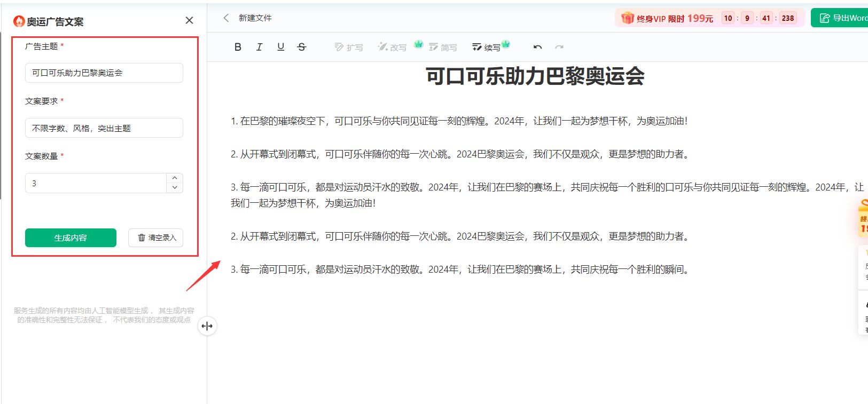Focus the 文案要求 input field
Image resolution: width=868 pixels, height=404 pixels.
(104, 128)
